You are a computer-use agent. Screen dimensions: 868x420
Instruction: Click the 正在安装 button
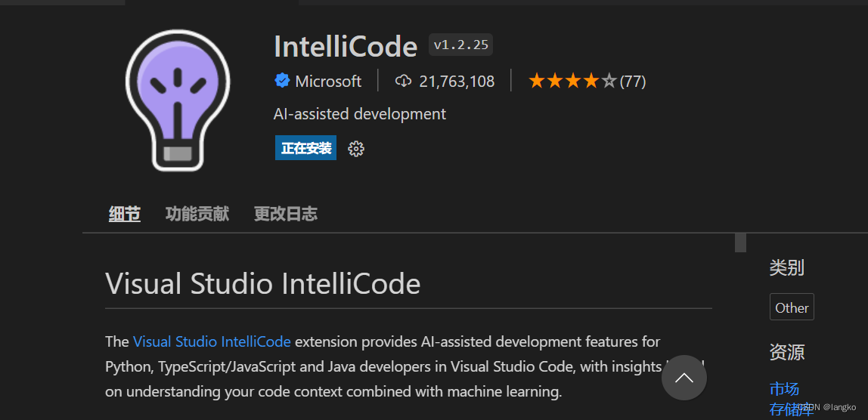tap(305, 148)
